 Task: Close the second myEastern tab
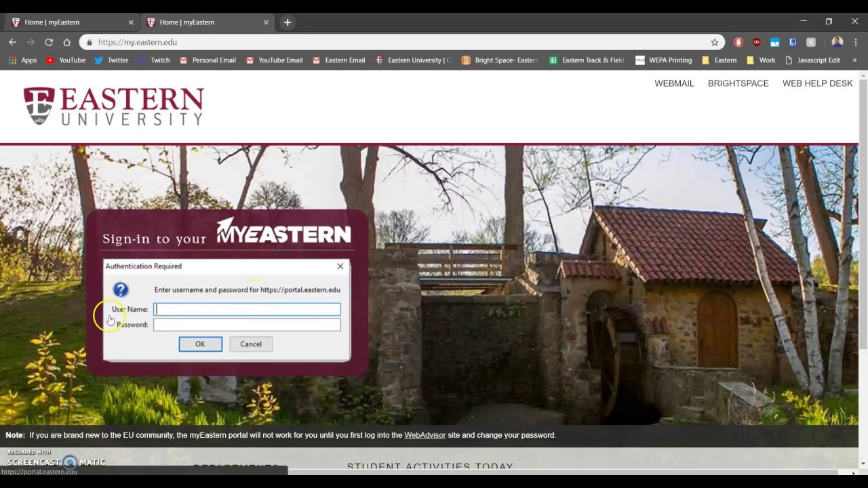(266, 22)
